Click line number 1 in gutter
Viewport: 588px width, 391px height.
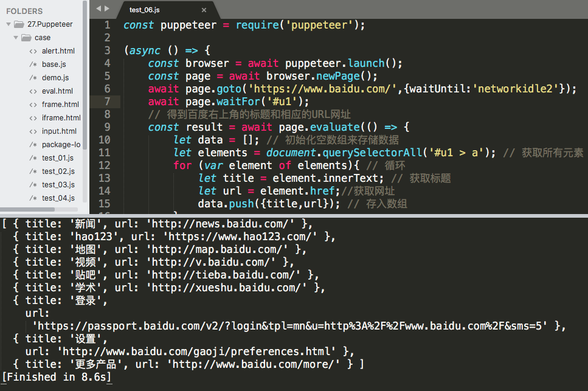107,25
